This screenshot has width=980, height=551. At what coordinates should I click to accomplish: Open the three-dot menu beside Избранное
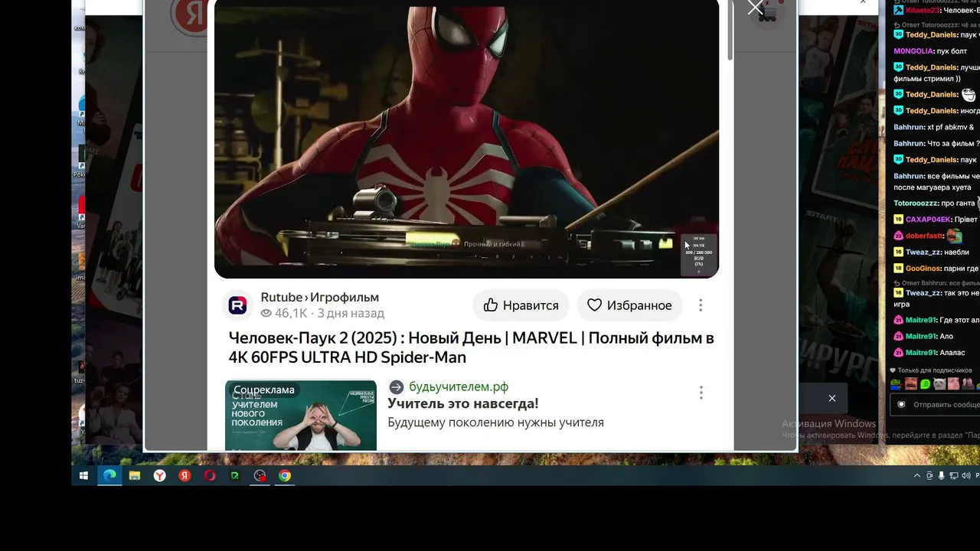click(x=701, y=305)
